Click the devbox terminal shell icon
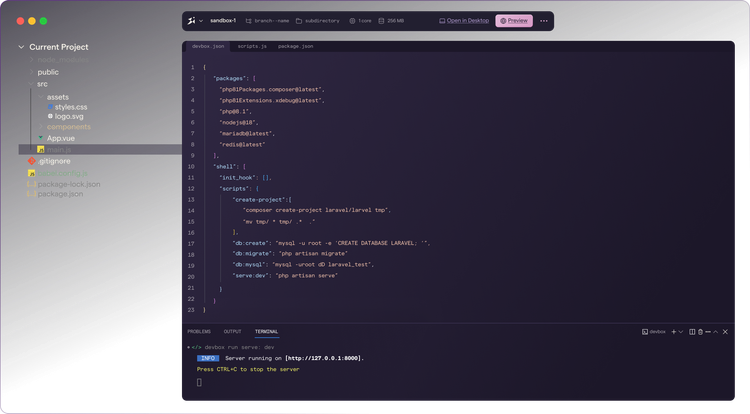The height and width of the screenshot is (414, 750). tap(645, 332)
